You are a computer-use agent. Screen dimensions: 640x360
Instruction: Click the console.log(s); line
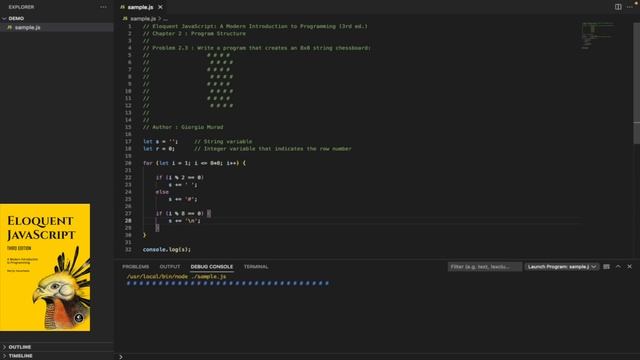167,249
